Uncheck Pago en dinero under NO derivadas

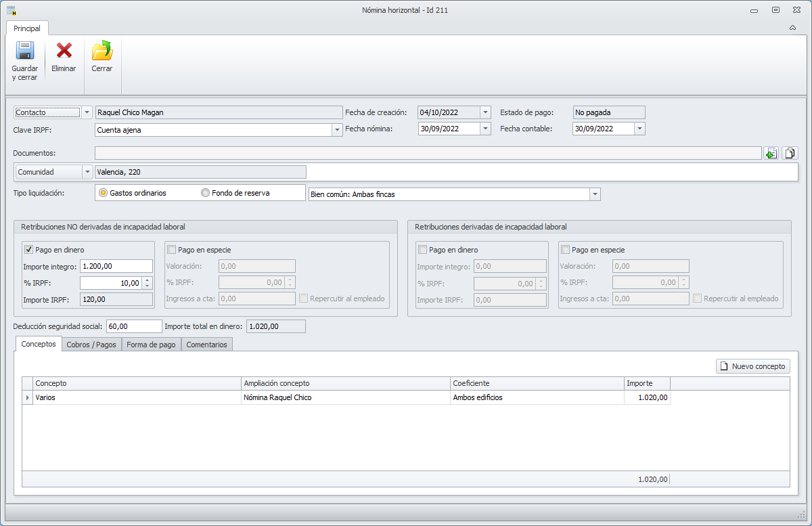(28, 250)
